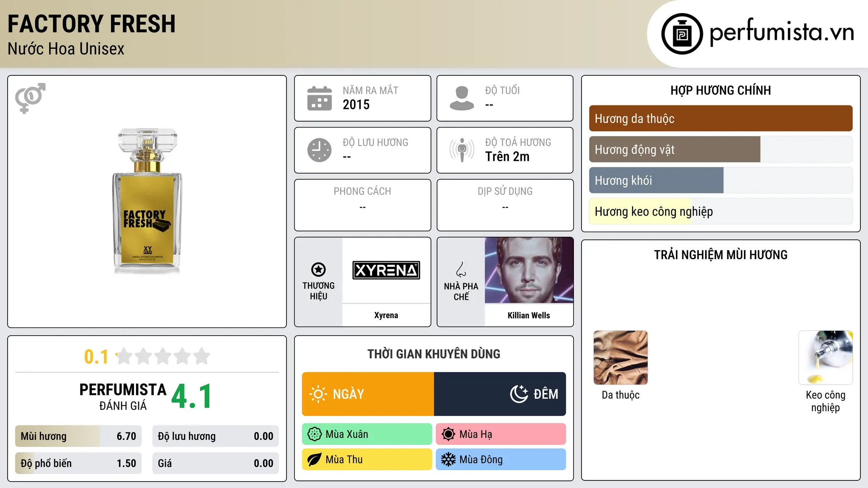Viewport: 868px width, 488px height.
Task: Open the Killian Wells perfumer photo
Action: click(529, 270)
